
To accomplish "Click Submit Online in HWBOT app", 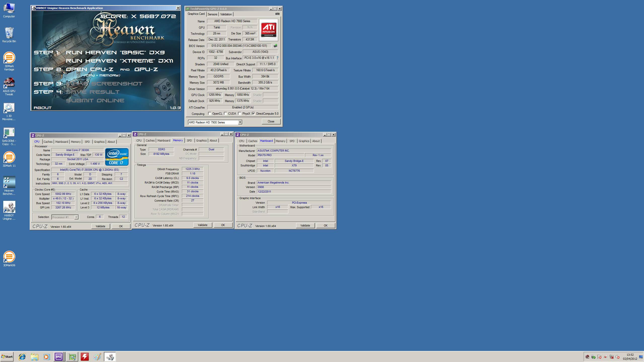I will pyautogui.click(x=95, y=100).
